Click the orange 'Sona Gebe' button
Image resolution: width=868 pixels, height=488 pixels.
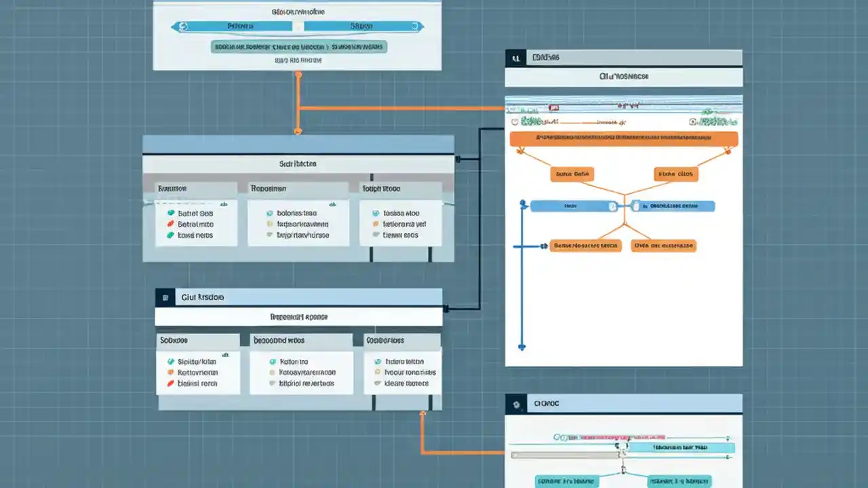point(572,174)
